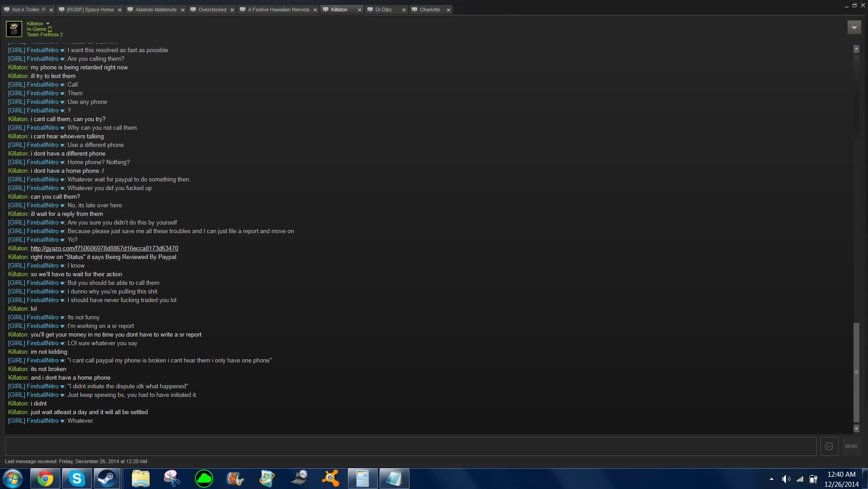
Task: Click the volume speaker icon in system tray
Action: [786, 479]
